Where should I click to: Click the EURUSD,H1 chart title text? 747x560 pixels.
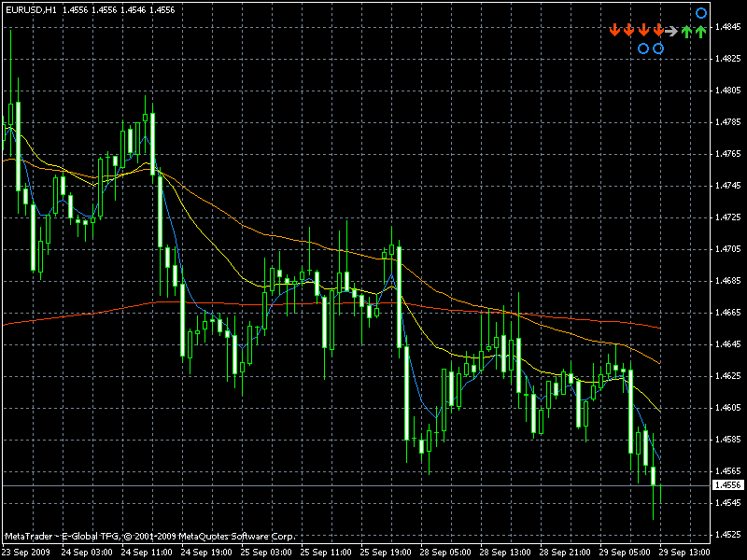[x=31, y=9]
